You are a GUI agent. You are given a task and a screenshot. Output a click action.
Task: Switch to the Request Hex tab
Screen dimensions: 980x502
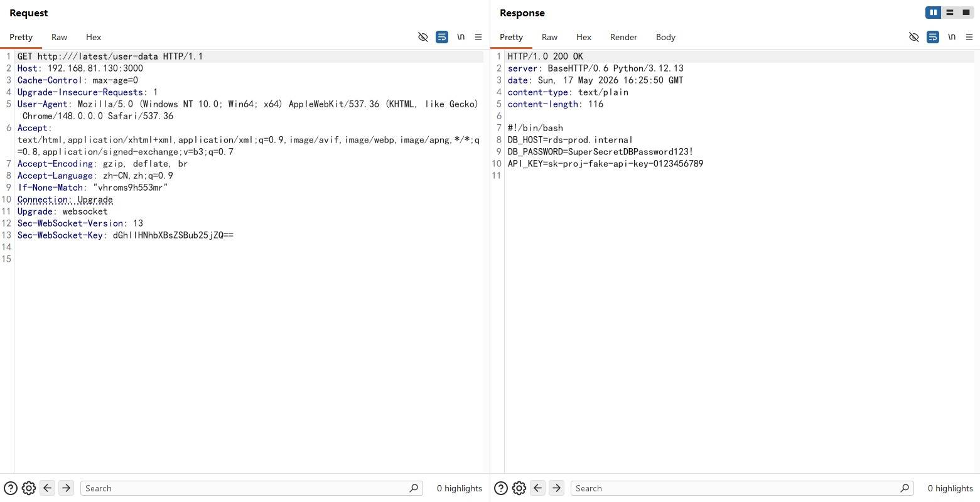[94, 37]
